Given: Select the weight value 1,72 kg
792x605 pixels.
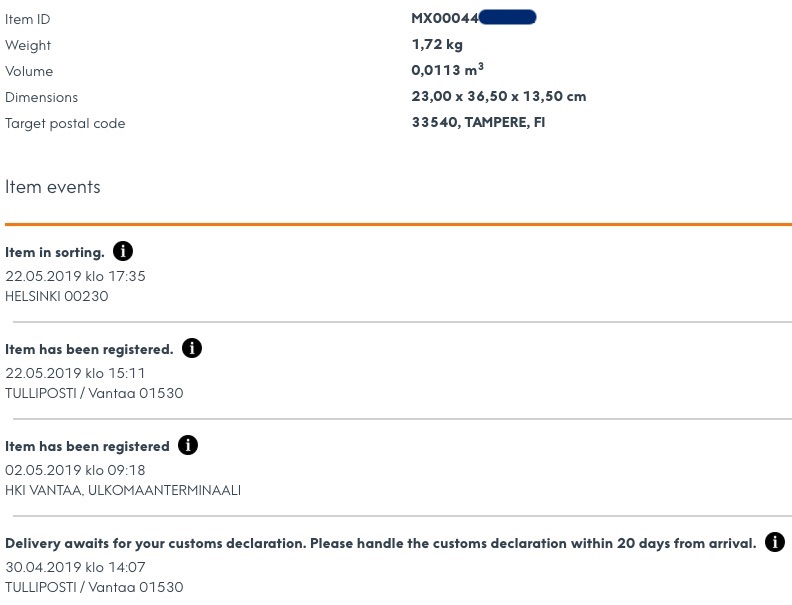Looking at the screenshot, I should (437, 45).
